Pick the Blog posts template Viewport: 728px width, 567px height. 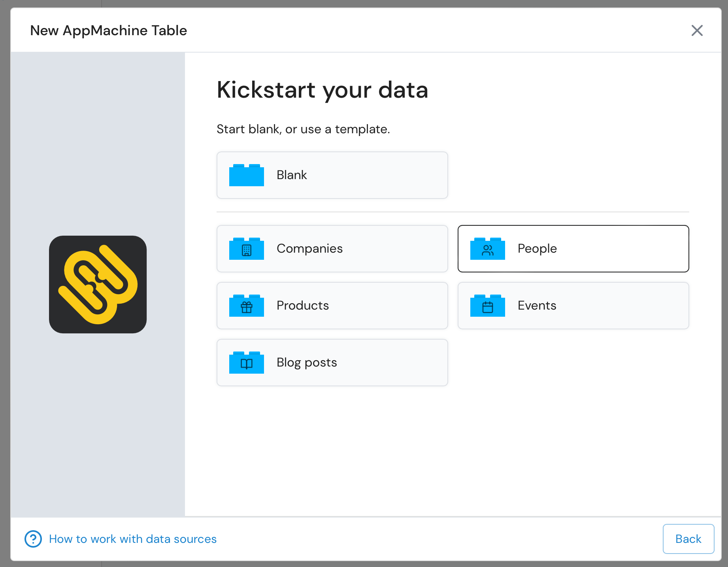point(332,363)
